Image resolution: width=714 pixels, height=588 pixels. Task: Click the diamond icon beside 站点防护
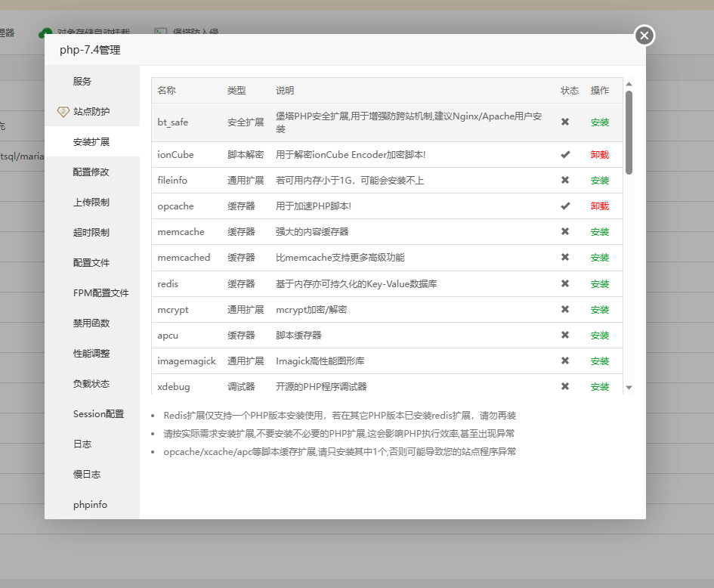click(x=63, y=112)
